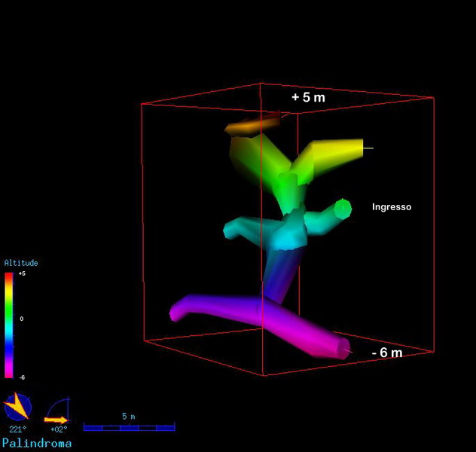
Task: Click the blue 5 m scale bar
Action: (130, 428)
